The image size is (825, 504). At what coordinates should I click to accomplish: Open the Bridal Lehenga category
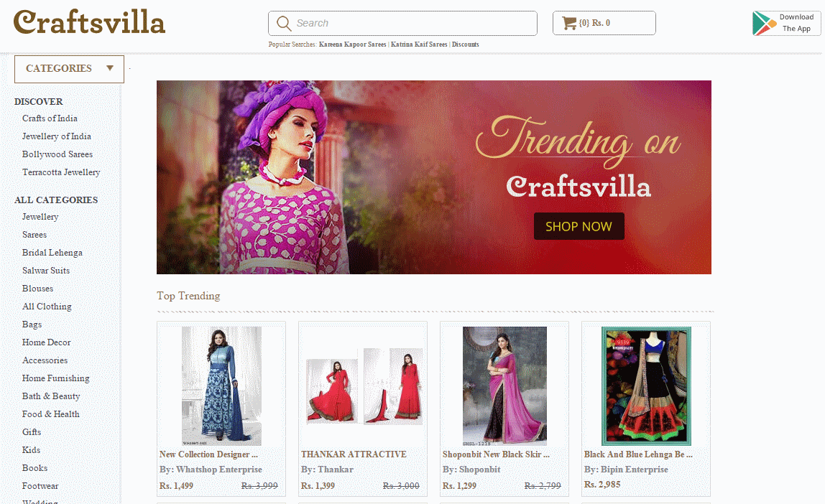click(x=52, y=253)
